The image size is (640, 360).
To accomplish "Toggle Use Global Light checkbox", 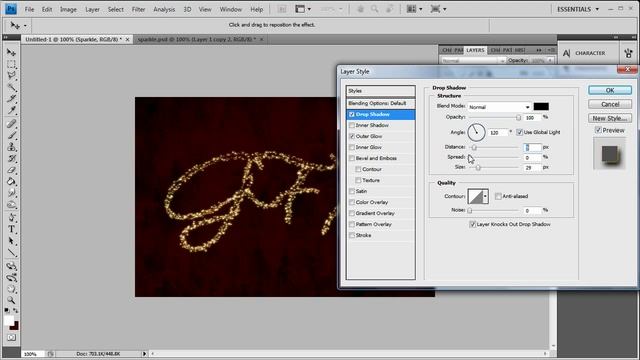I will click(x=519, y=132).
